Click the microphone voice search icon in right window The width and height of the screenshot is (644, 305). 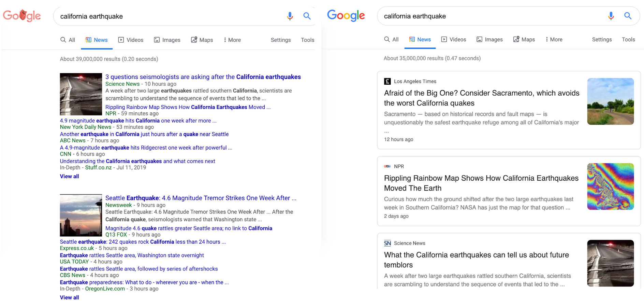[x=611, y=16]
